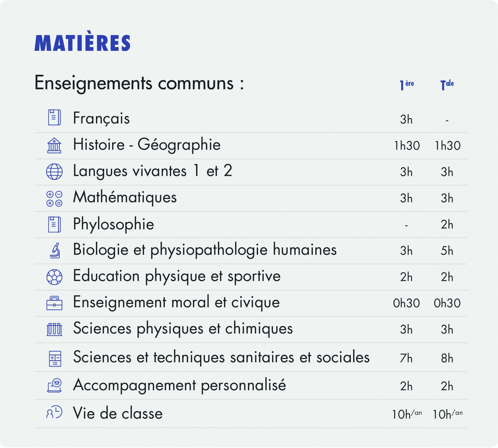Click the book icon beside Français
Viewport: 498px width, 448px height.
[x=54, y=117]
